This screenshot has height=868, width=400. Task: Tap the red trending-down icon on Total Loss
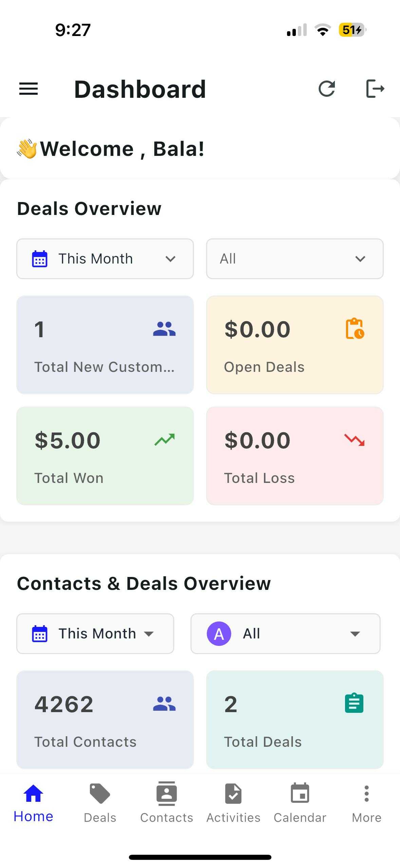(354, 440)
